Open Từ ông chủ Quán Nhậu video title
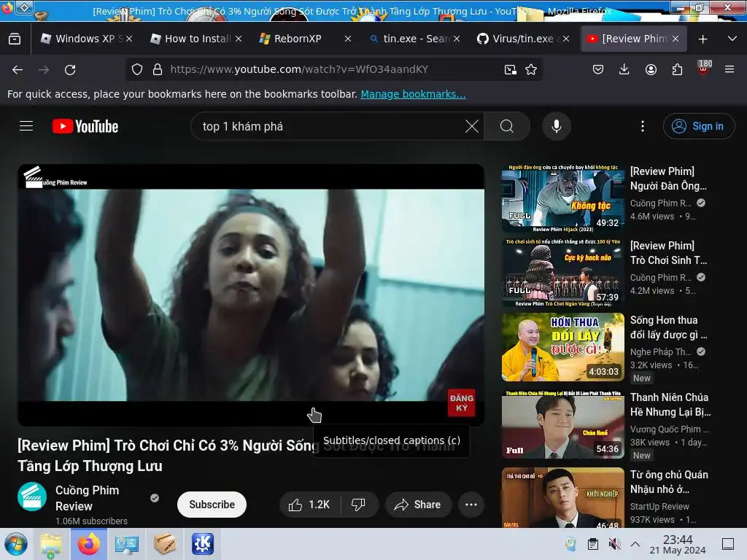This screenshot has width=747, height=560. point(670,482)
